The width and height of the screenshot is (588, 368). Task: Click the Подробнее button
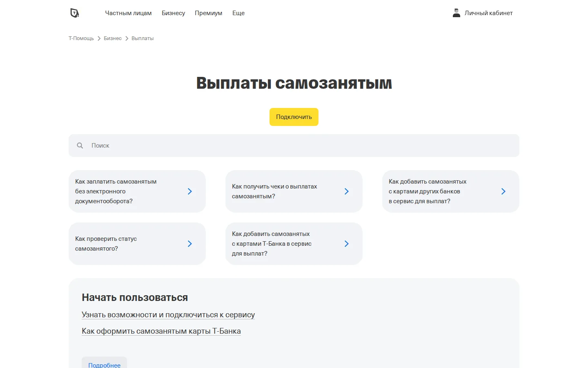point(105,363)
